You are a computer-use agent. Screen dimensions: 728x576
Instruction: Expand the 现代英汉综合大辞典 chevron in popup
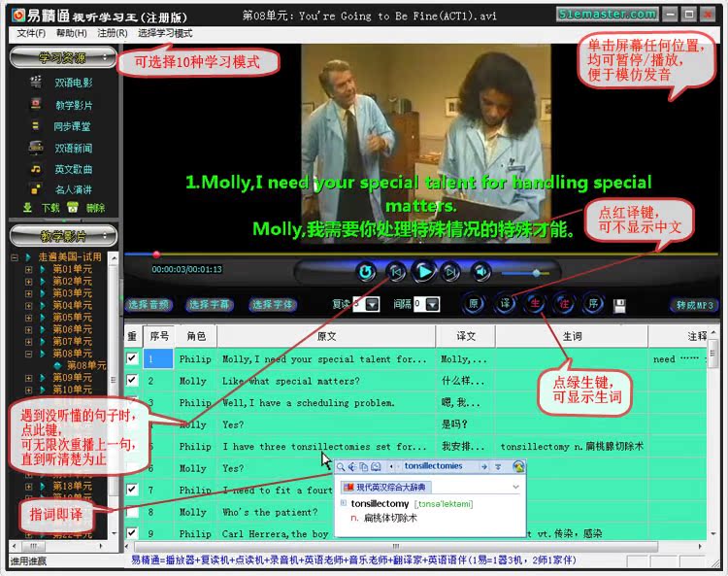[515, 487]
